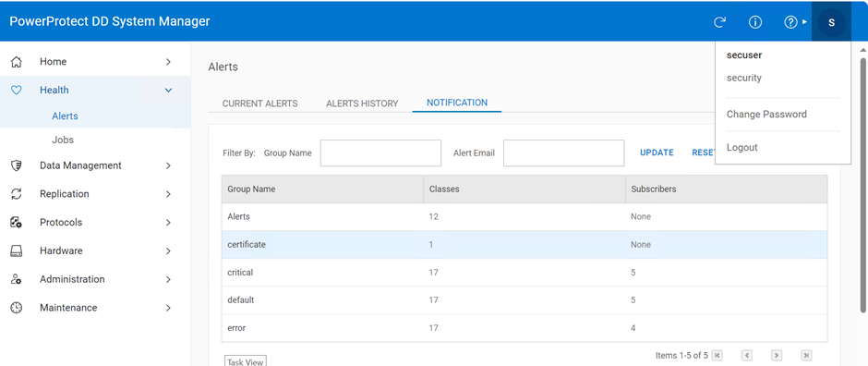This screenshot has height=366, width=868.
Task: Click the secuser avatar S icon
Action: click(x=831, y=22)
